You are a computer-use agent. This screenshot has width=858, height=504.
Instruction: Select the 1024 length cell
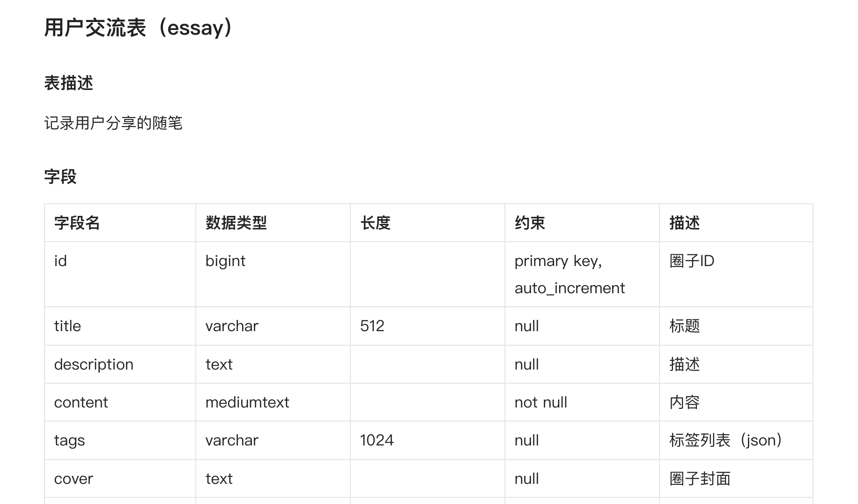(377, 440)
